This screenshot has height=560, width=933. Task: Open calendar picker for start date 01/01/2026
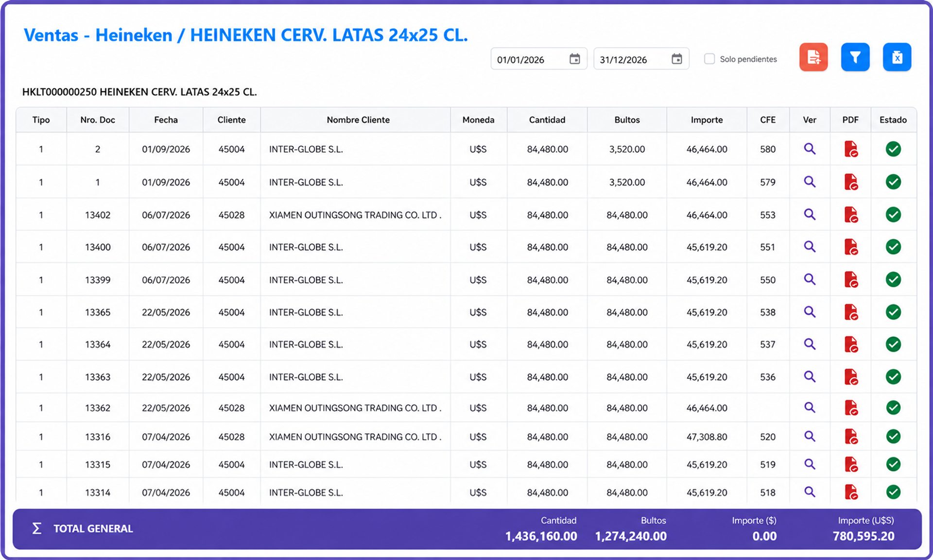[x=574, y=59]
